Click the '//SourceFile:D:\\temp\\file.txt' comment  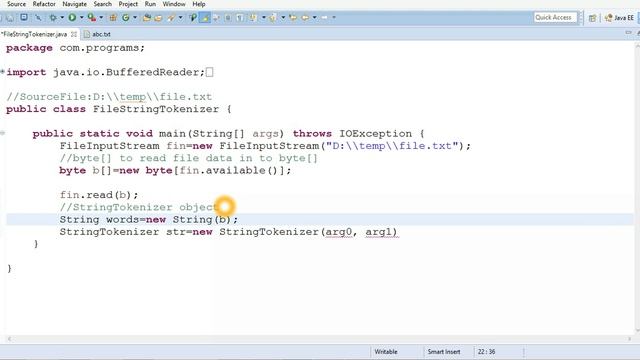109,97
